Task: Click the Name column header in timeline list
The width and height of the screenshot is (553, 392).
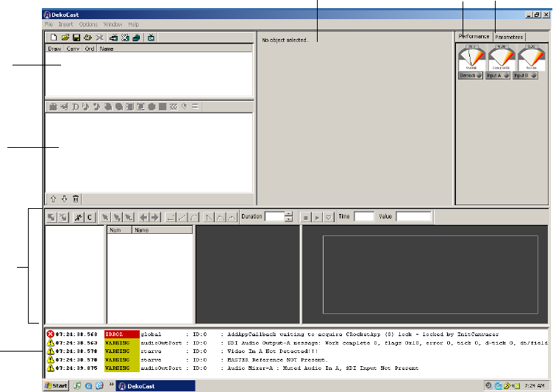Action: point(163,230)
